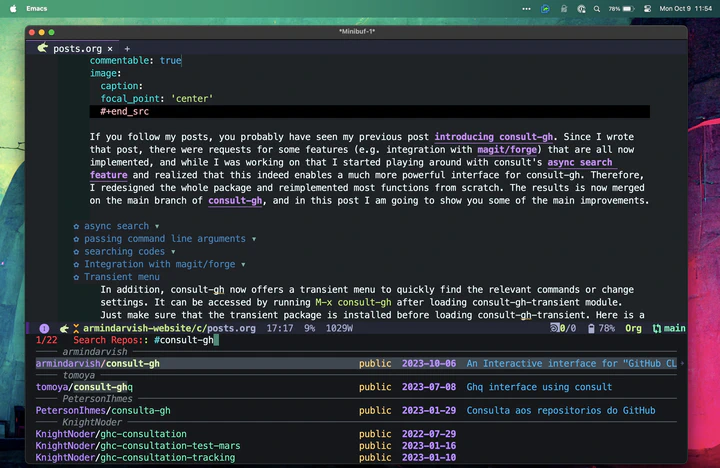Expand 'passing command line arguments' heading arrow
This screenshot has width=720, height=468.
(x=254, y=239)
